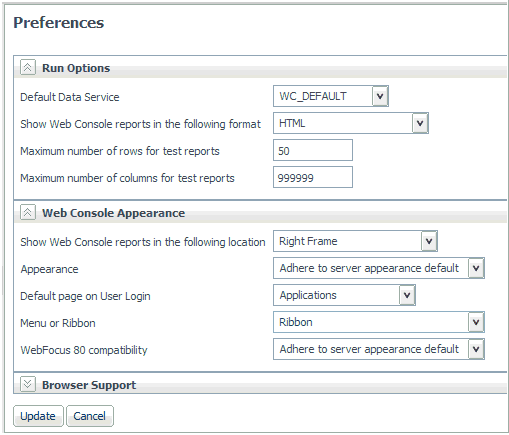Click the Browser Support section header
Image resolution: width=509 pixels, height=435 pixels.
click(89, 385)
